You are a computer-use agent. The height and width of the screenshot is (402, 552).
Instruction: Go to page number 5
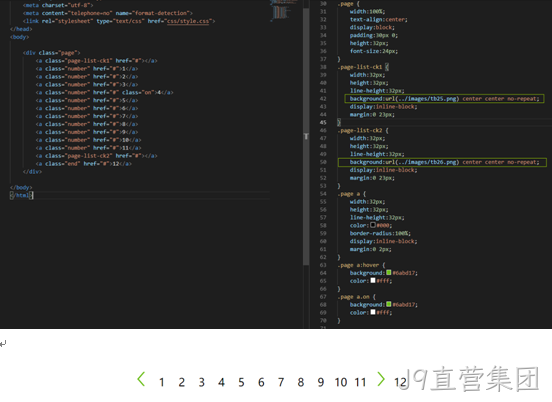pos(241,382)
